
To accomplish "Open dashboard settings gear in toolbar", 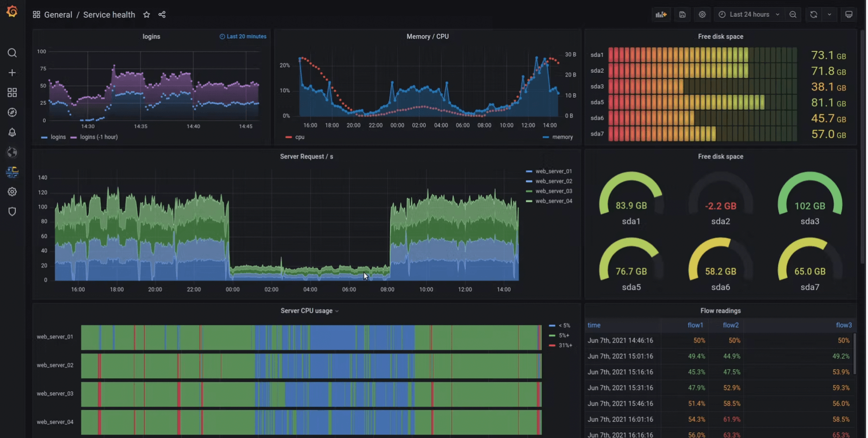I will (702, 14).
